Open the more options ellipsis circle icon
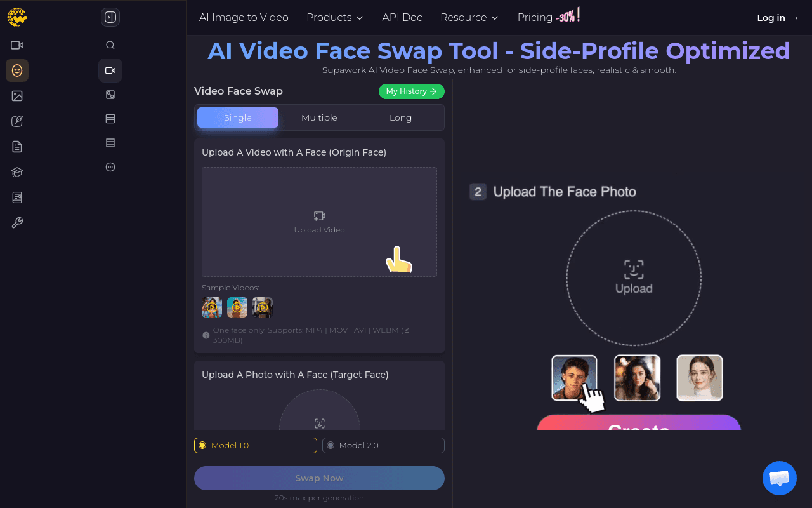 tap(110, 167)
